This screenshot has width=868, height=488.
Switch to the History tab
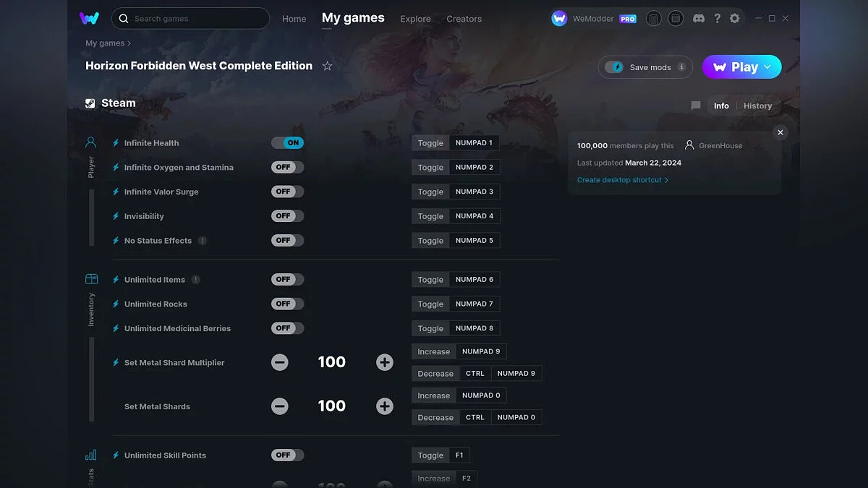757,106
